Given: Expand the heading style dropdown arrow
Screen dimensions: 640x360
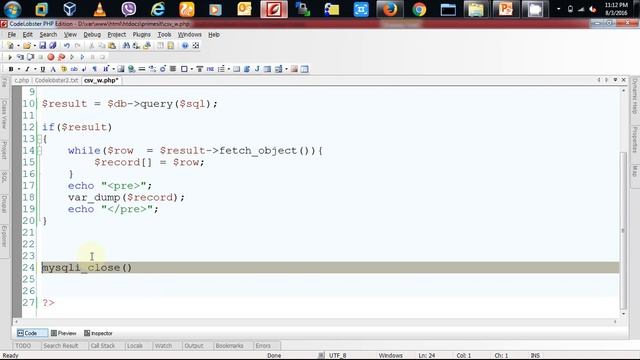Looking at the screenshot, I should pyautogui.click(x=113, y=69).
